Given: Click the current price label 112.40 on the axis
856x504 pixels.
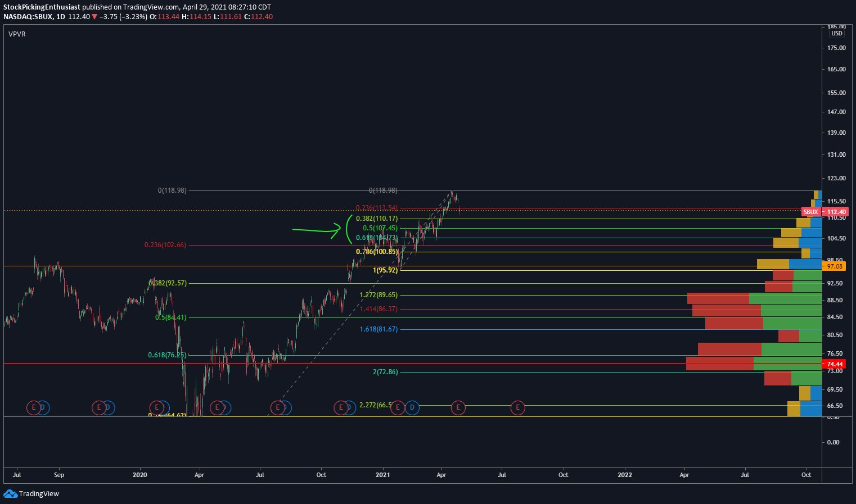Looking at the screenshot, I should [x=835, y=212].
